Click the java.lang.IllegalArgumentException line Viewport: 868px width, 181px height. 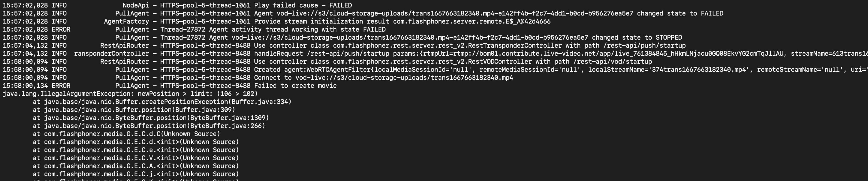(x=130, y=94)
